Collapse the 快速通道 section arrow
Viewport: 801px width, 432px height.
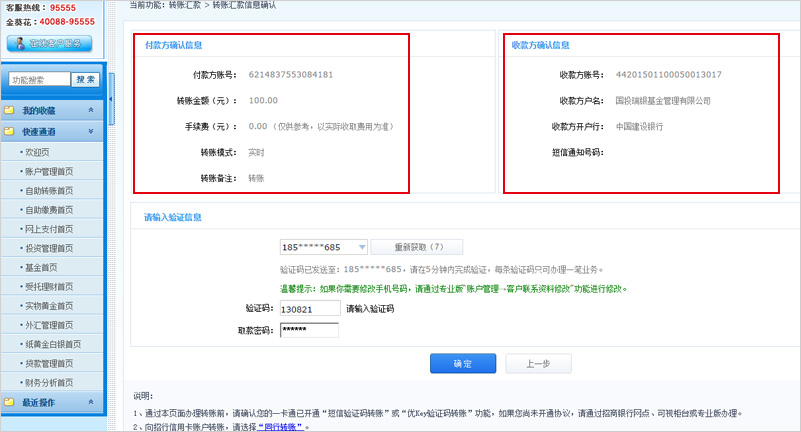point(91,131)
